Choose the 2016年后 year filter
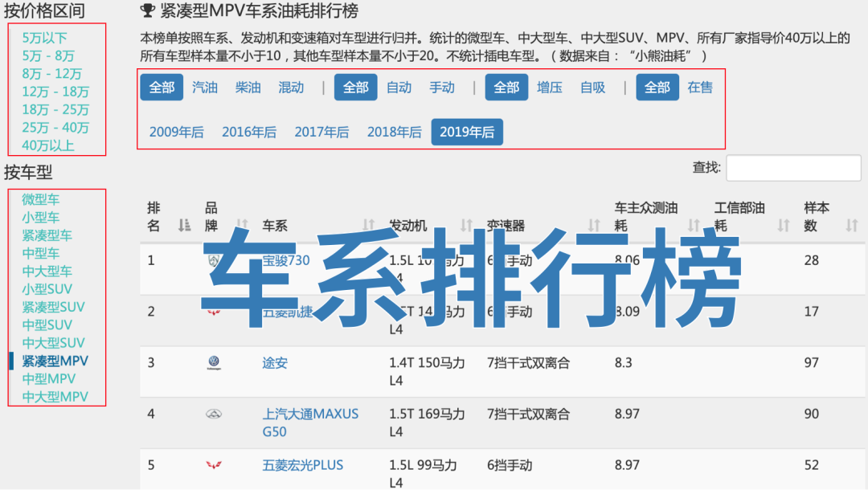This screenshot has height=490, width=868. tap(249, 133)
